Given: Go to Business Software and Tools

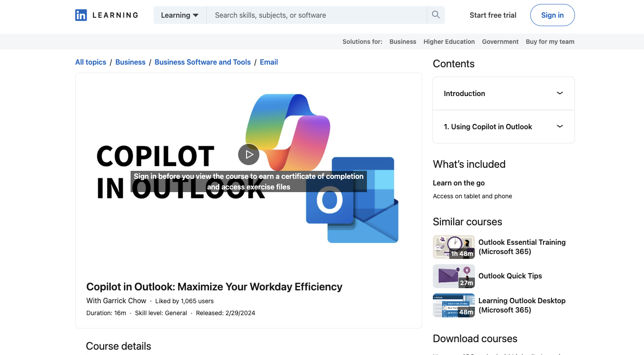Looking at the screenshot, I should click(x=202, y=62).
